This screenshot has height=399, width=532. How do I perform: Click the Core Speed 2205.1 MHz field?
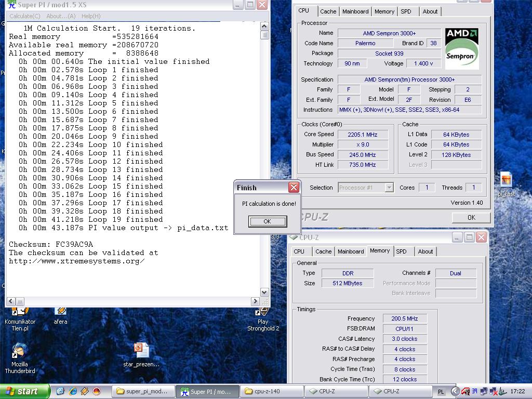pos(362,135)
